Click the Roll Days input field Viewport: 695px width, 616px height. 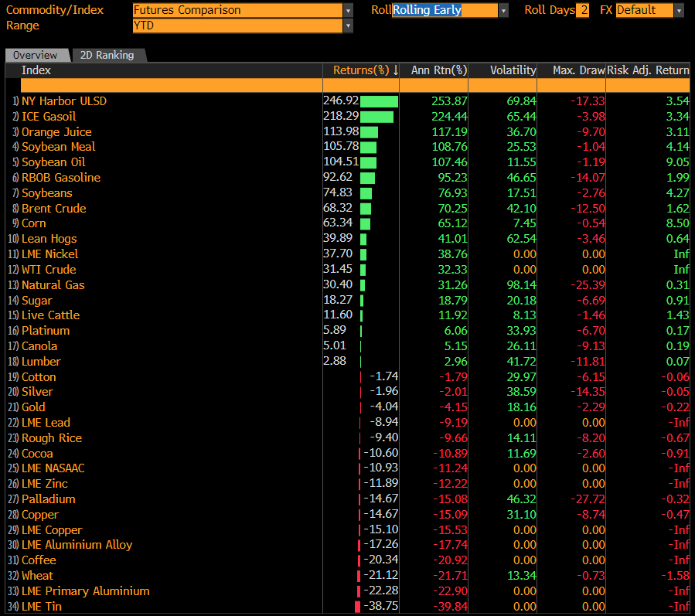pos(582,10)
